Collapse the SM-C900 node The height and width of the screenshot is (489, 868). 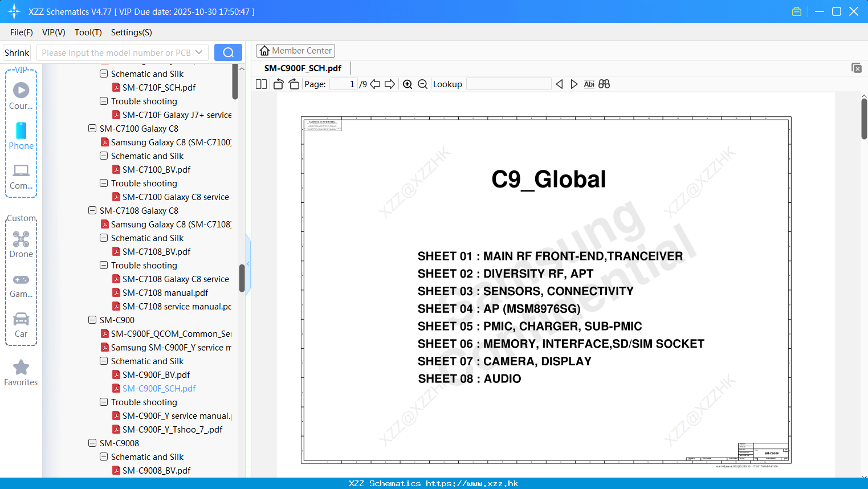(x=92, y=320)
